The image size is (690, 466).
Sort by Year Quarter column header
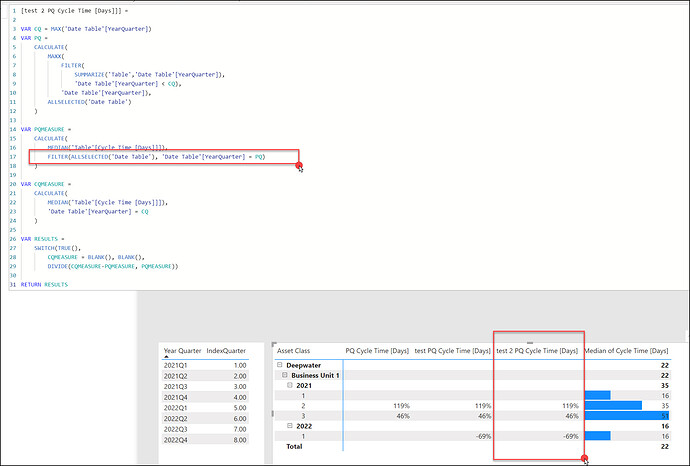[x=182, y=351]
